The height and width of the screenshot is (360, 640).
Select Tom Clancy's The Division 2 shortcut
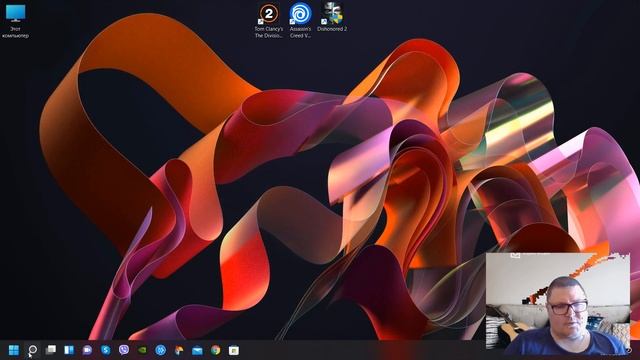coord(269,20)
